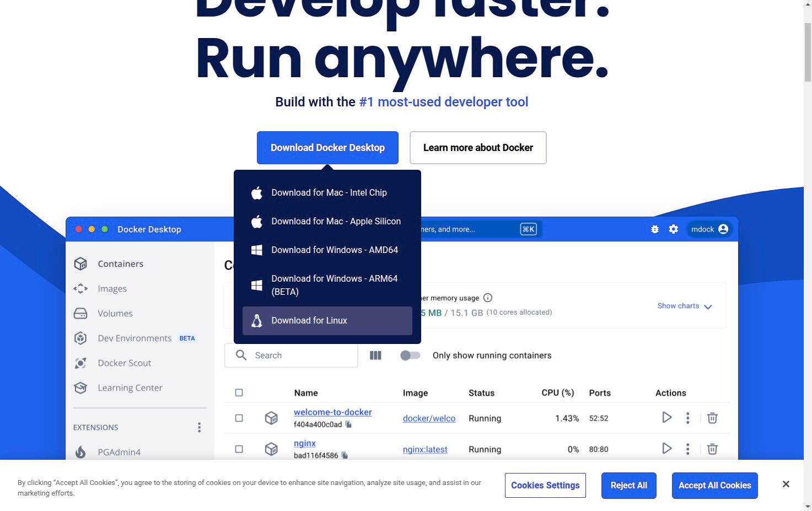This screenshot has height=511, width=812.
Task: Select Download for Mac - Intel Chip
Action: tap(327, 192)
